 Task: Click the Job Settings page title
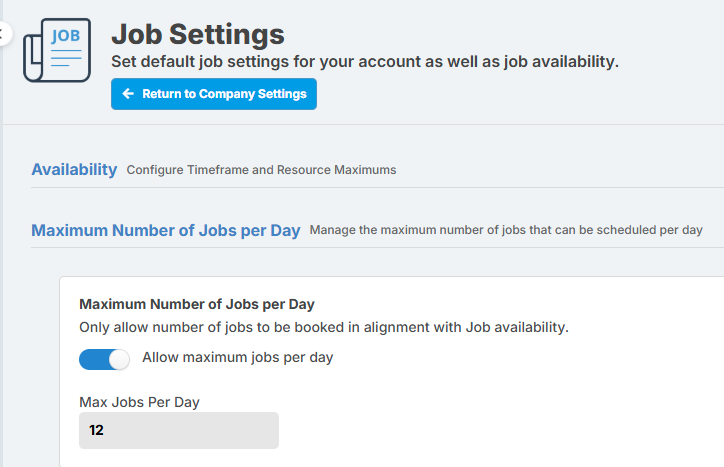point(198,34)
